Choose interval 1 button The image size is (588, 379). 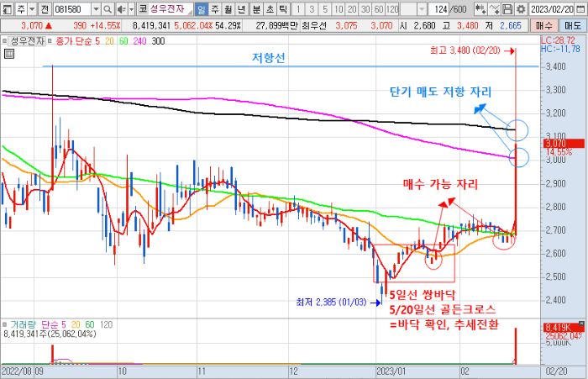tap(298, 9)
